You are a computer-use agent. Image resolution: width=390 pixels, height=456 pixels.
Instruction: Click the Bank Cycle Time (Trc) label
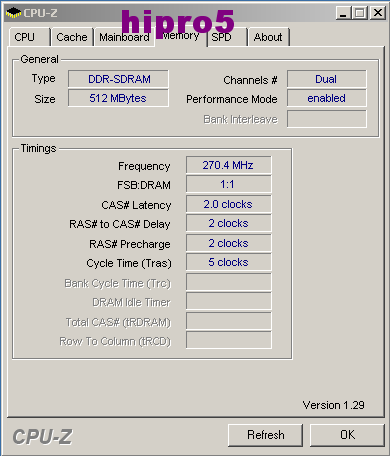pos(117,283)
